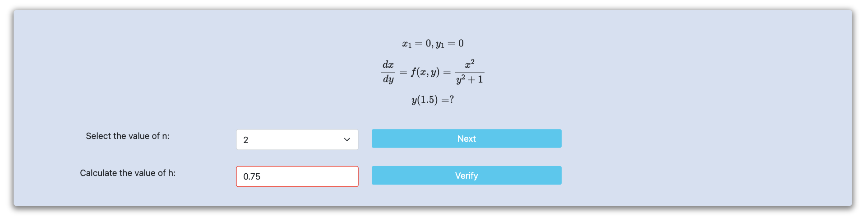
Task: Click the y(1.5) =? question text
Action: pyautogui.click(x=433, y=100)
